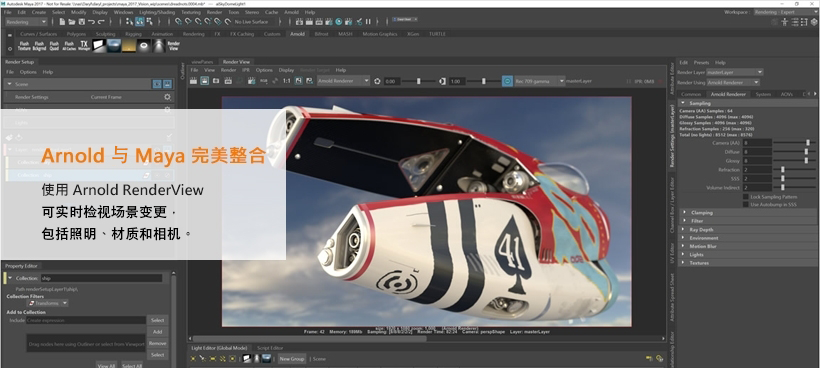
Task: Click the Add button in Property Editor
Action: 157,331
